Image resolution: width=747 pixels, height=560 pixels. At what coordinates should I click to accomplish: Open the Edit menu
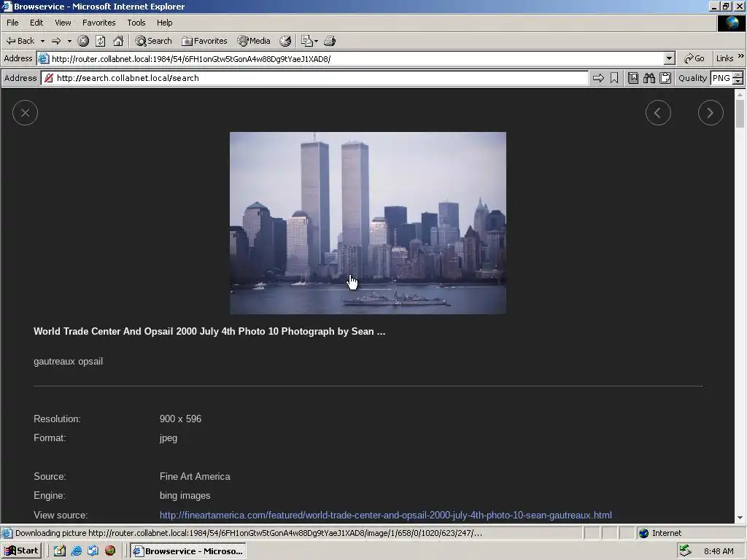tap(36, 23)
